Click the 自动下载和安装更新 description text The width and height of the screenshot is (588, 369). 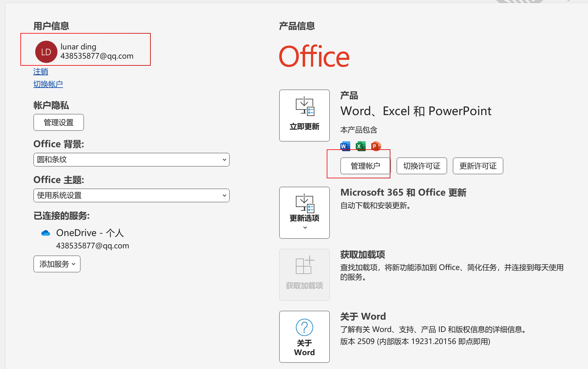(376, 205)
